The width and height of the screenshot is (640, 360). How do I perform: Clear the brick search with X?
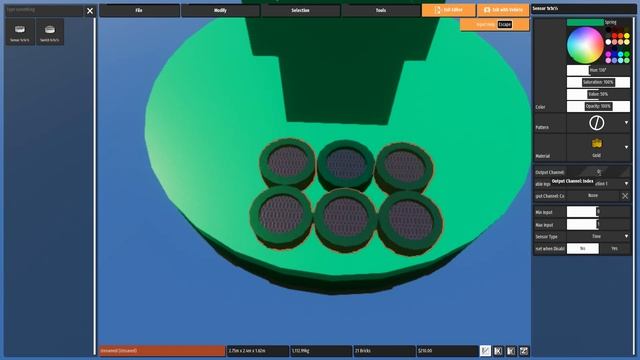[90, 11]
